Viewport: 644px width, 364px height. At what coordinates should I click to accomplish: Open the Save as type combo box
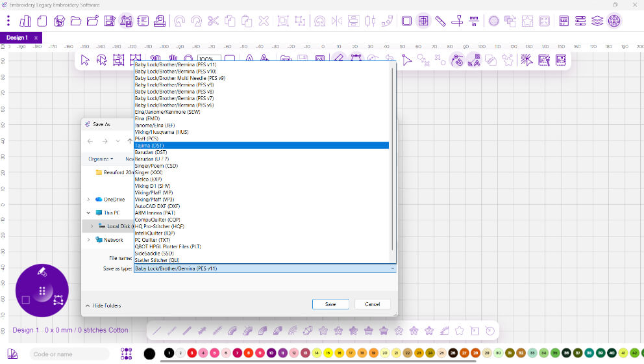click(x=265, y=268)
